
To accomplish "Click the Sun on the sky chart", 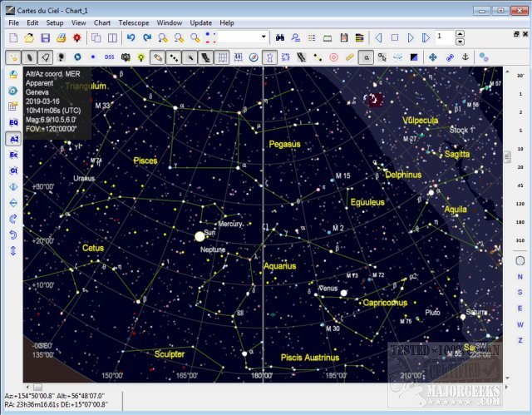I will (199, 237).
